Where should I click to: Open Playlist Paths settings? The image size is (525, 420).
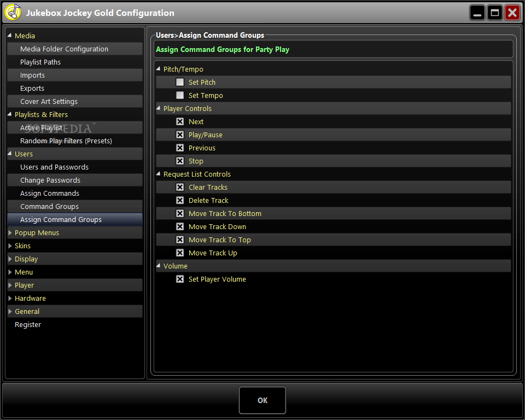point(75,62)
